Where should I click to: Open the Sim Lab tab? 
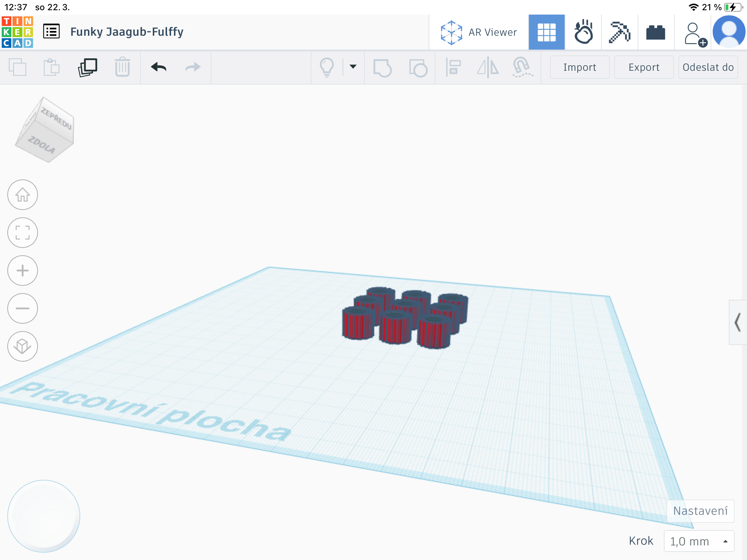pos(583,32)
